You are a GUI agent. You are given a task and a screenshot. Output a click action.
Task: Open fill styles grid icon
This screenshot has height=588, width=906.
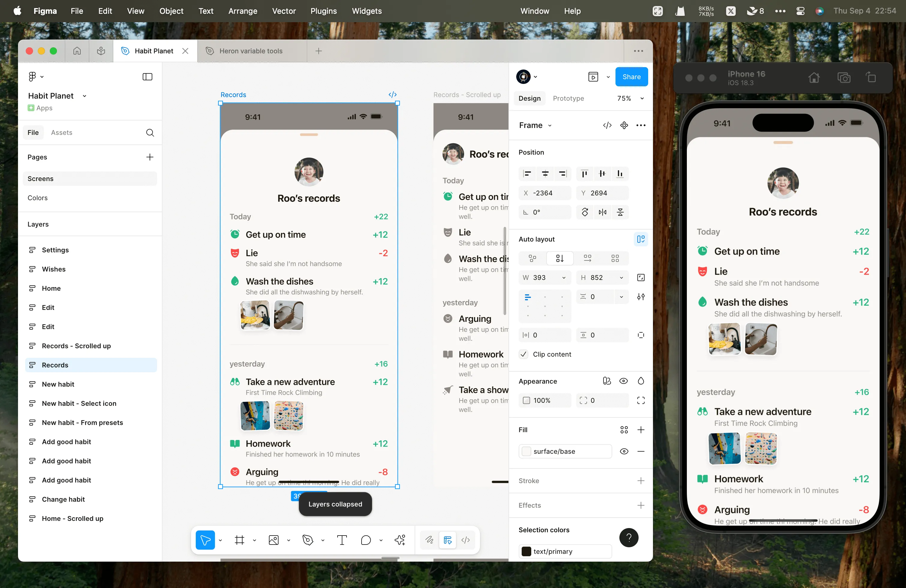pos(624,430)
